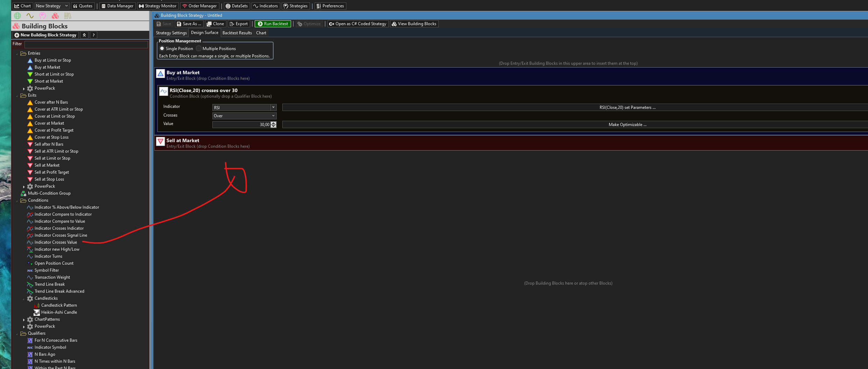Viewport: 868px width, 369px height.
Task: Increase the Value stepper up arrow
Action: pos(274,123)
